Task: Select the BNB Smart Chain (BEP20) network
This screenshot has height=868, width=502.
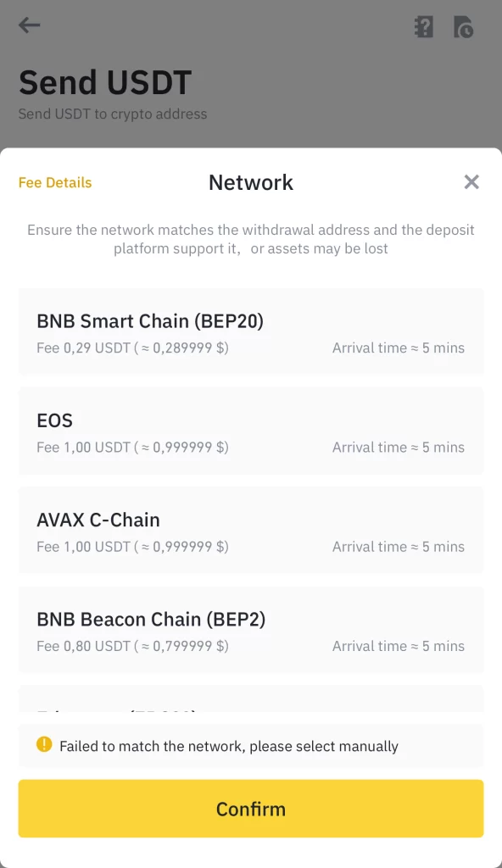Action: (251, 331)
